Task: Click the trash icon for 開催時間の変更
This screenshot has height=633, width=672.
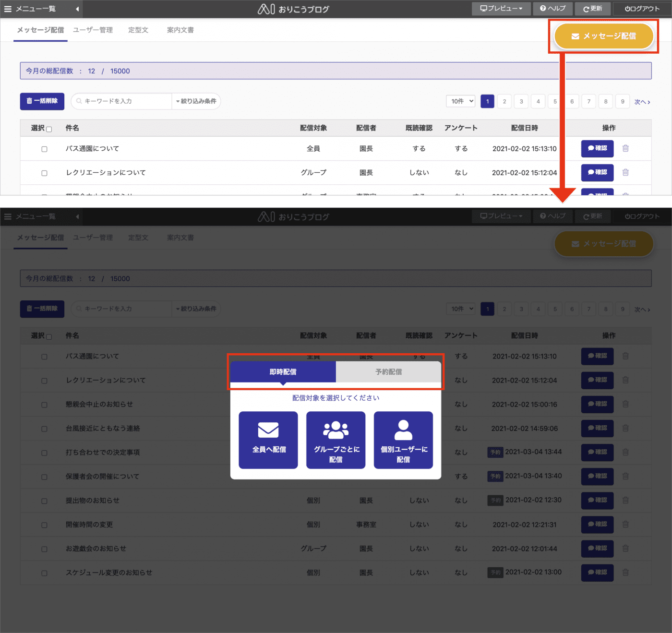Action: [x=625, y=524]
